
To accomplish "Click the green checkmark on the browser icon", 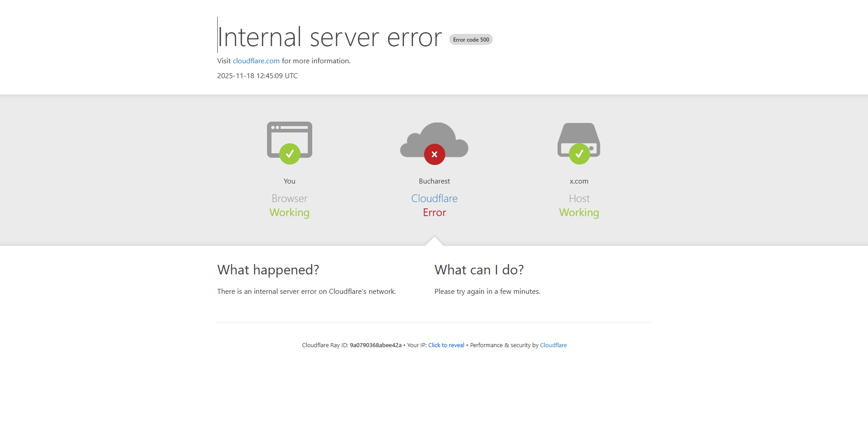I will click(290, 154).
